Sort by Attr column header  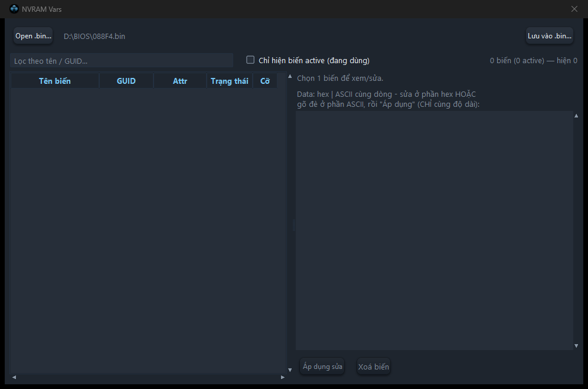[x=180, y=81]
